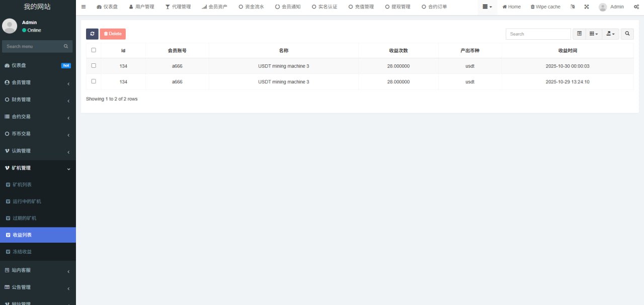Open 冻结收益 in the sidebar

click(x=22, y=252)
